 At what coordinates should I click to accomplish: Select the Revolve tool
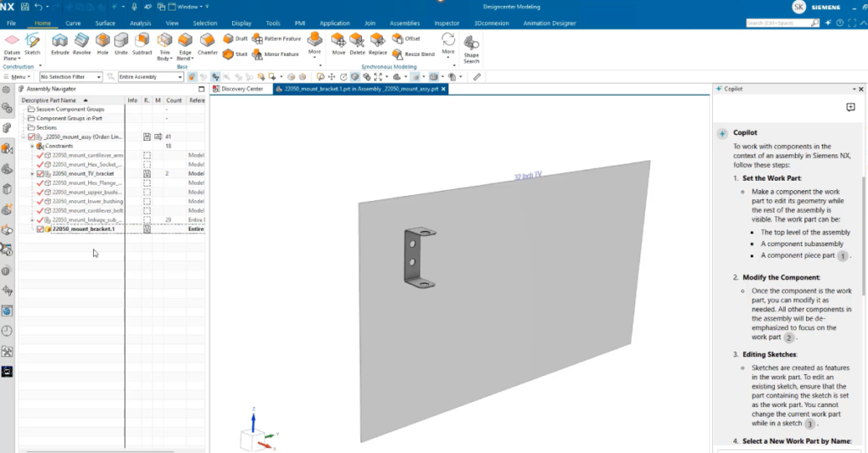point(81,44)
